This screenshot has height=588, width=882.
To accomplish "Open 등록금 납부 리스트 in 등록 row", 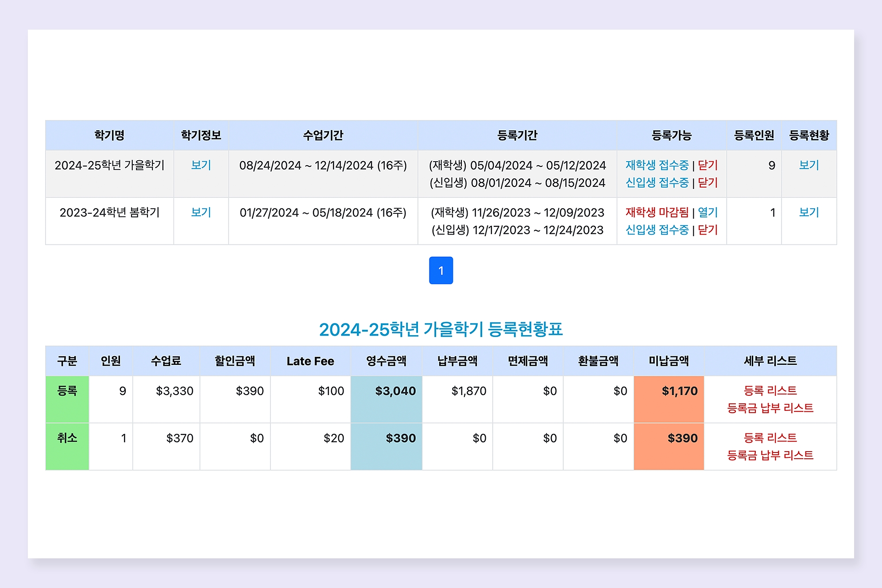I will pyautogui.click(x=770, y=408).
